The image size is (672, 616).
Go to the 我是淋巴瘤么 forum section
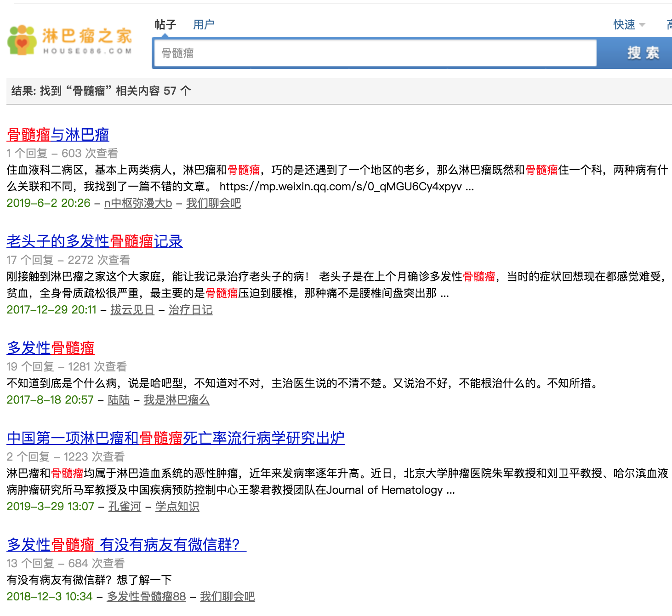(x=177, y=400)
